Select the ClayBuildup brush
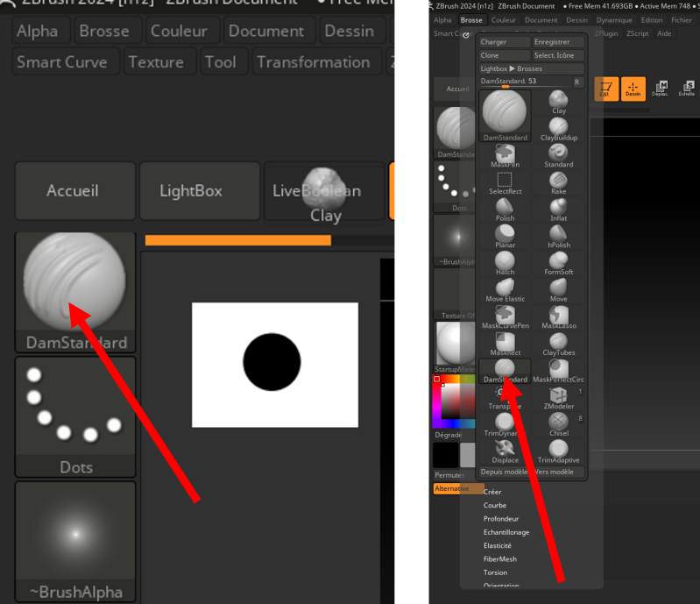 tap(558, 129)
